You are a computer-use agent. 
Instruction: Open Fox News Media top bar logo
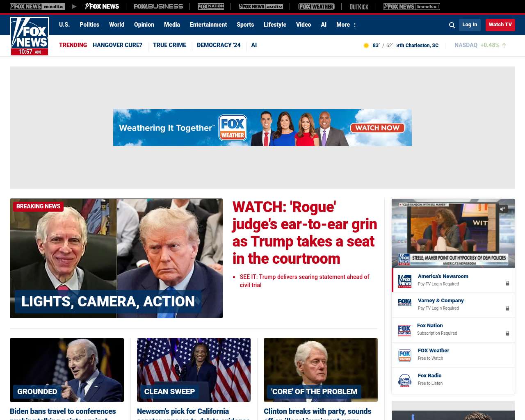tap(37, 7)
